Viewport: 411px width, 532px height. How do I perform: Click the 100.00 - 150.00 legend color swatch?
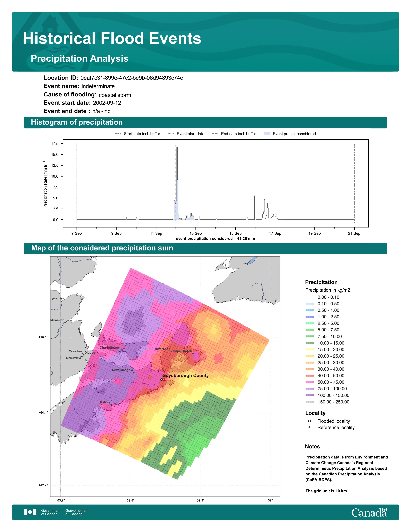[310, 395]
